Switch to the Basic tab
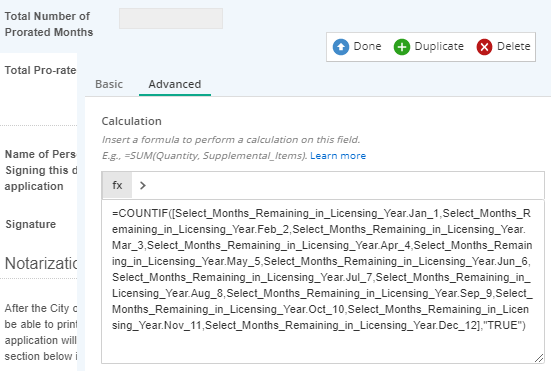551x371 pixels. coord(109,84)
